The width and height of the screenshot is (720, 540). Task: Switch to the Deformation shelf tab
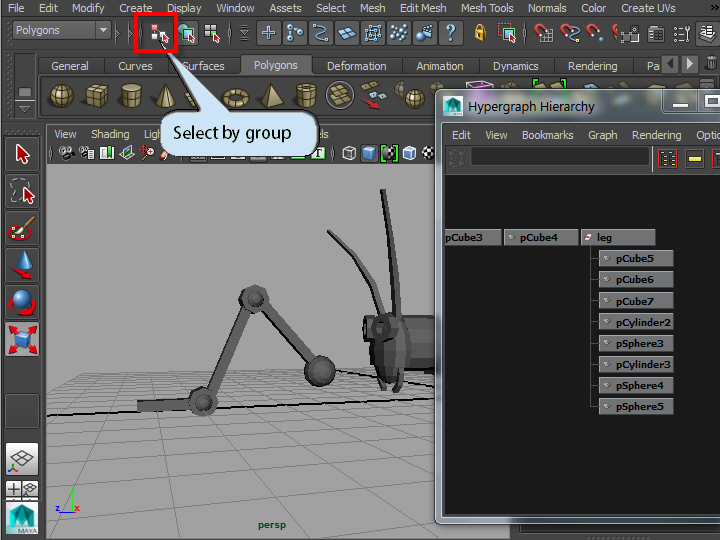coord(356,66)
